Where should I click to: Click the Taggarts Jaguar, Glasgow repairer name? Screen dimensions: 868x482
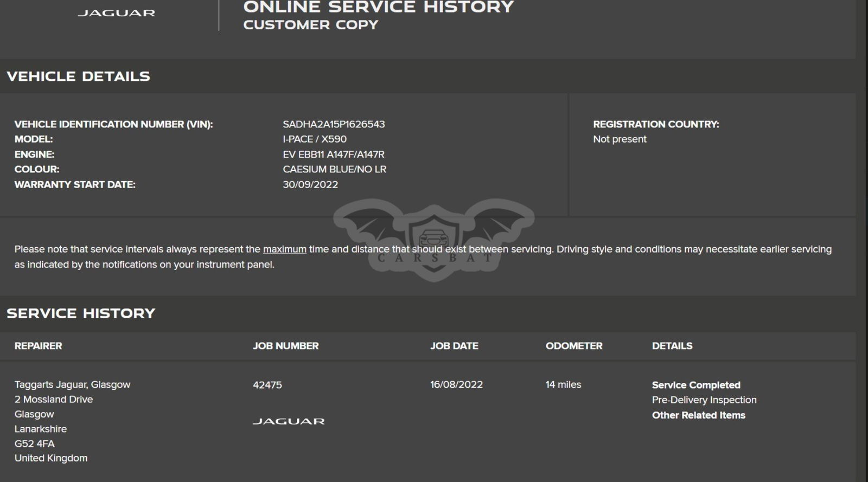[x=72, y=384]
